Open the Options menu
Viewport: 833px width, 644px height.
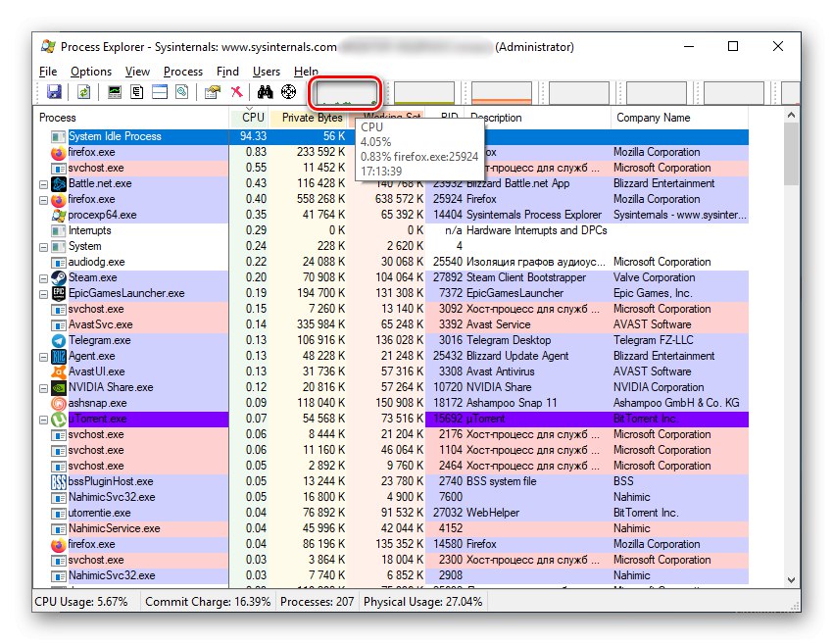(x=91, y=72)
